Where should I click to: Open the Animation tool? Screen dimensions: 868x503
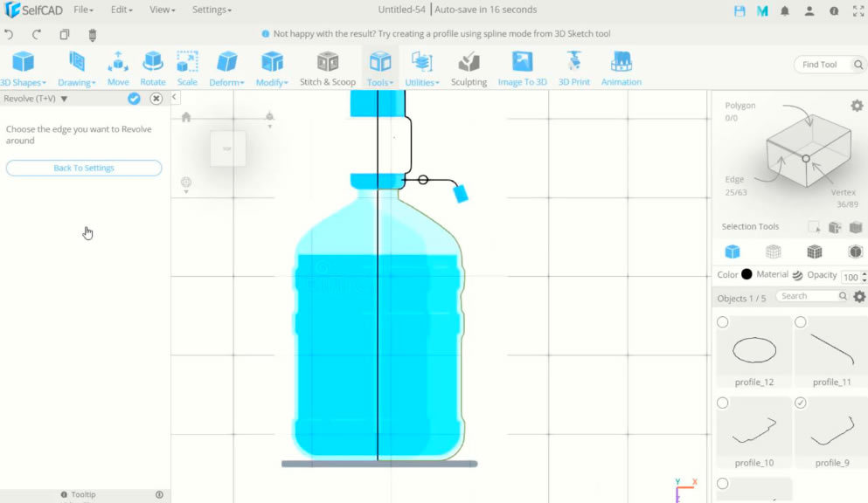click(621, 68)
